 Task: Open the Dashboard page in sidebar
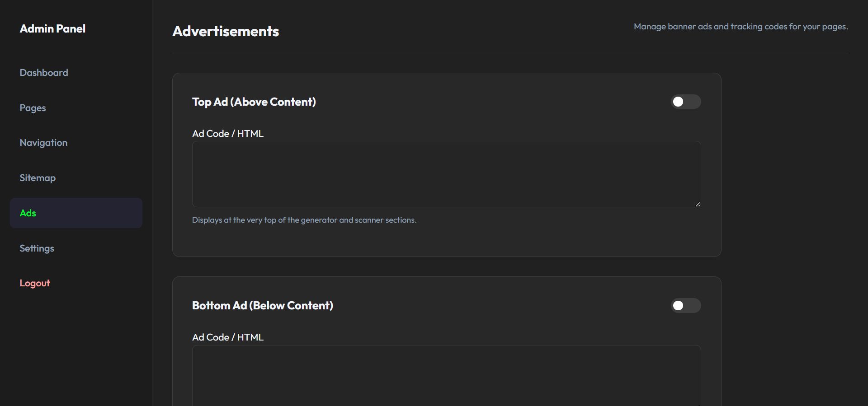(x=44, y=73)
